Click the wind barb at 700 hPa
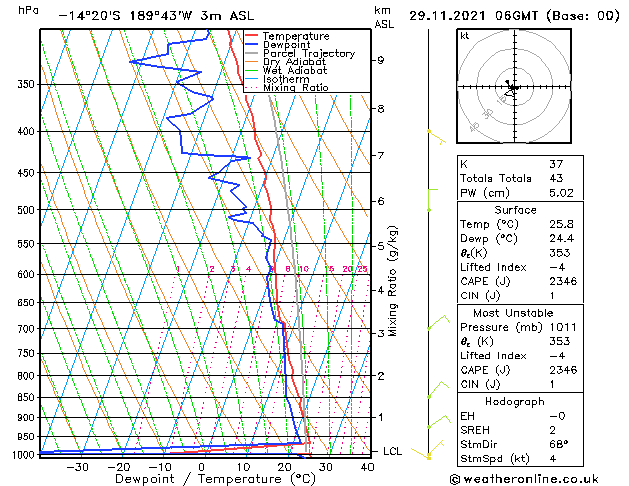The image size is (629, 486). tap(438, 323)
